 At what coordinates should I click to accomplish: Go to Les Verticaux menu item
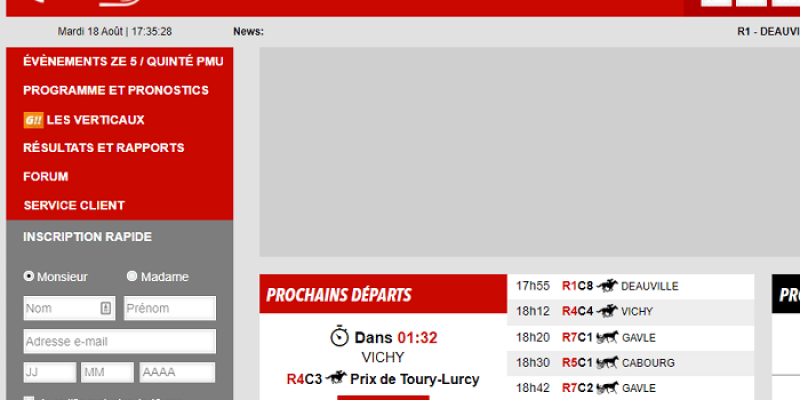(x=95, y=120)
